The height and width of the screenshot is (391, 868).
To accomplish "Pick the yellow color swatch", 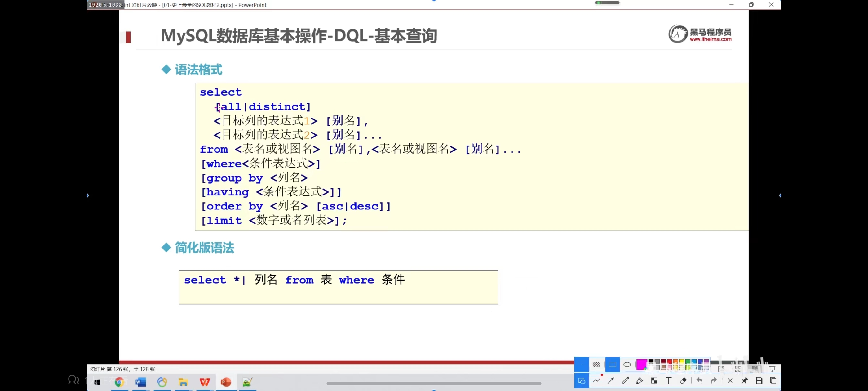I will click(682, 362).
